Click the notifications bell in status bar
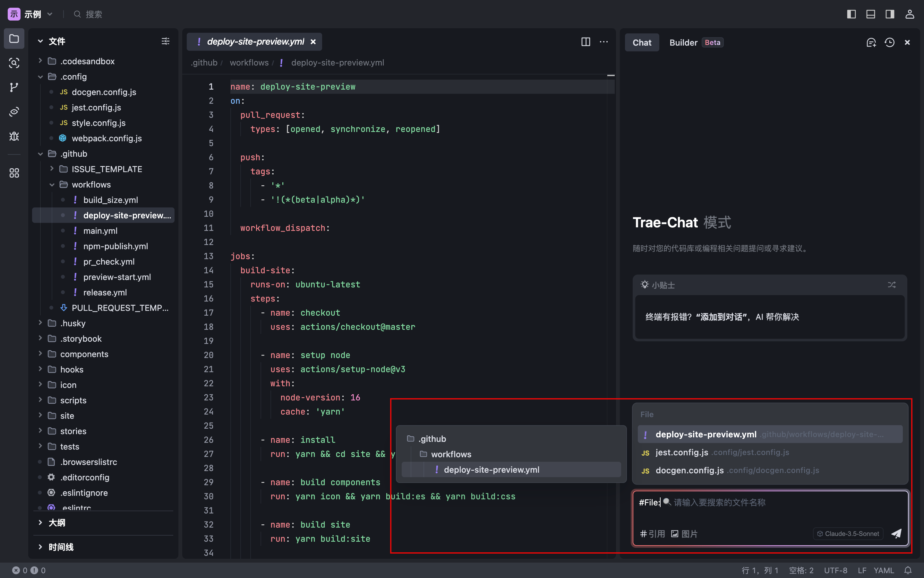 tap(908, 570)
